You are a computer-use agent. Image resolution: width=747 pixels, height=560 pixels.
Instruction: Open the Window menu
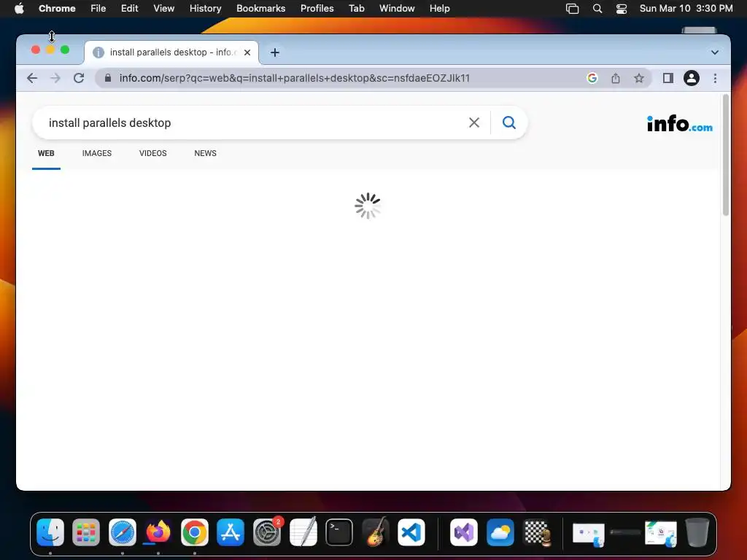pos(397,9)
